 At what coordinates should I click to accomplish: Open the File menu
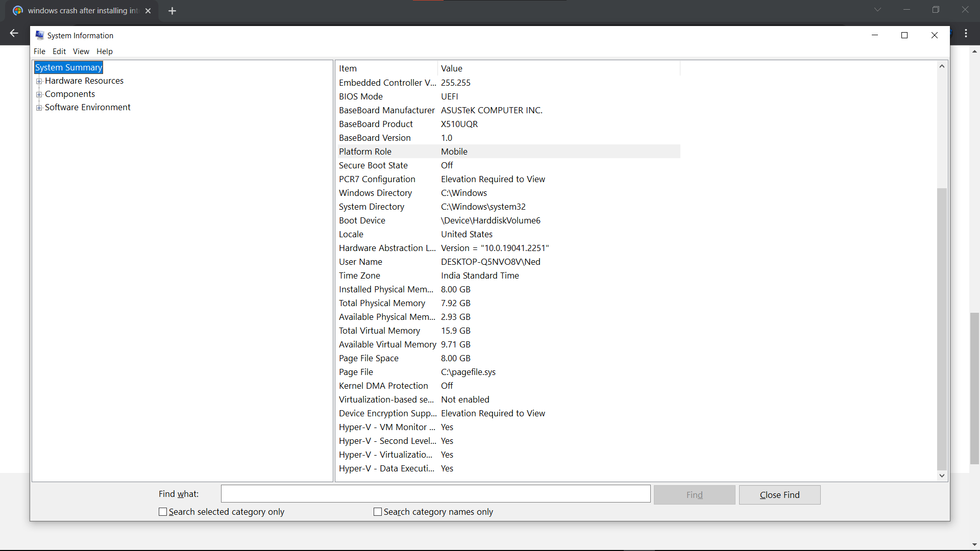tap(39, 52)
